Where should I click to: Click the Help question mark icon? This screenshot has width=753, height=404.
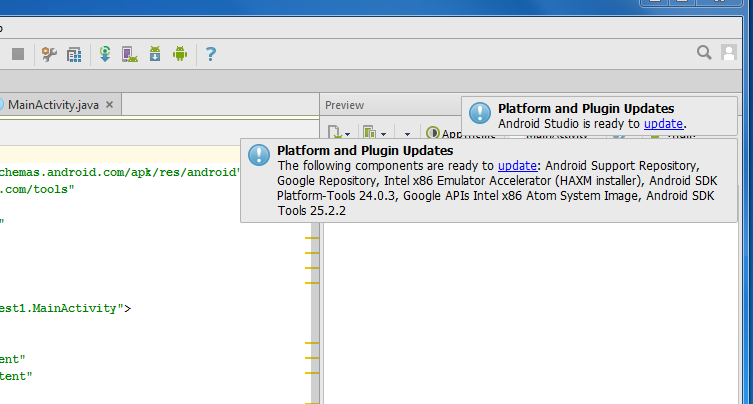pos(210,54)
